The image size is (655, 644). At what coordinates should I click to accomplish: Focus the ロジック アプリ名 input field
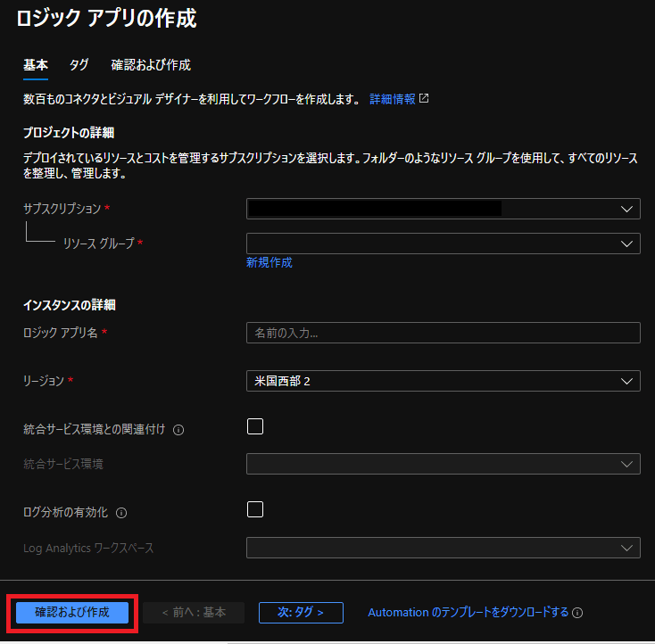point(444,333)
